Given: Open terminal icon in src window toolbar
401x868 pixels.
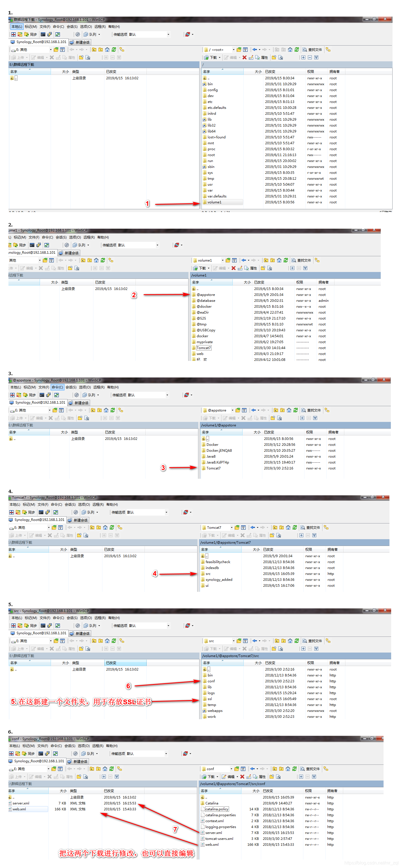Looking at the screenshot, I should pos(43,626).
